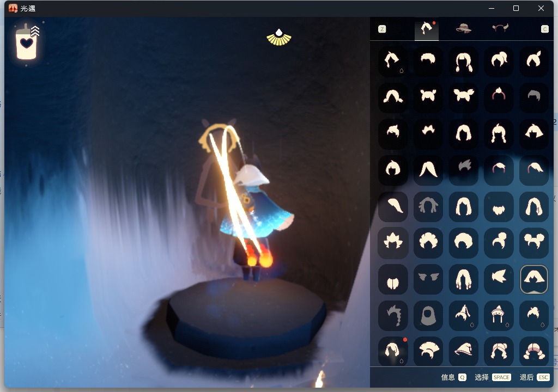This screenshot has width=558, height=392.
Task: Select the high side ponytail hairstyle
Action: click(499, 62)
